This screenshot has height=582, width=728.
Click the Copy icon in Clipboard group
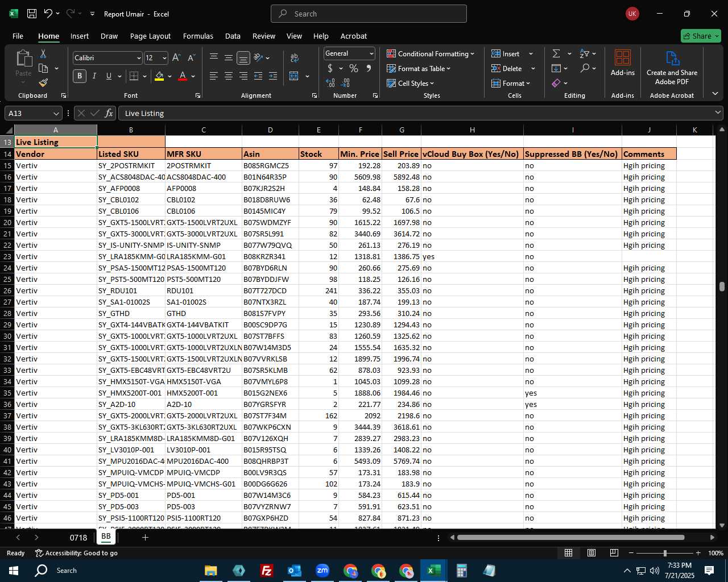[x=43, y=68]
